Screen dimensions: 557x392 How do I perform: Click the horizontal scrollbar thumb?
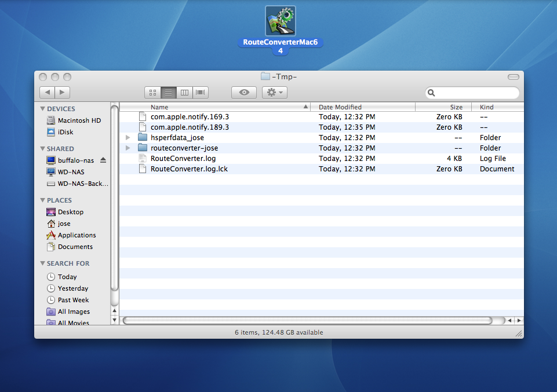tap(307, 321)
